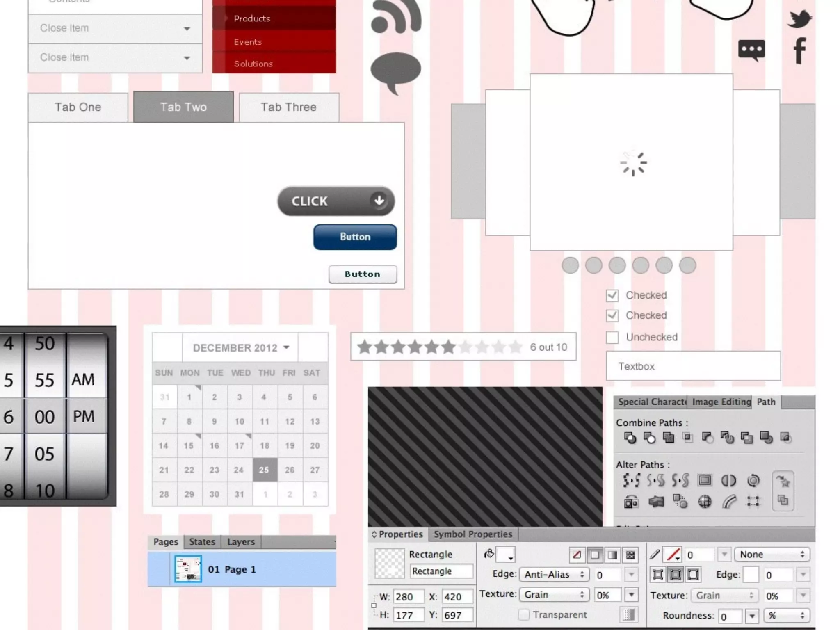The width and height of the screenshot is (840, 630).
Task: Open the fill Texture Grain dropdown
Action: [x=554, y=594]
